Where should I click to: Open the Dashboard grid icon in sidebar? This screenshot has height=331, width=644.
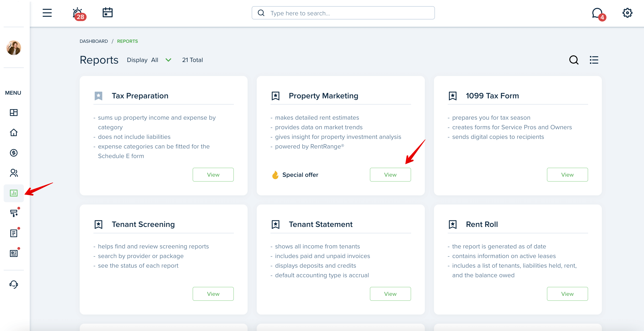pos(14,113)
